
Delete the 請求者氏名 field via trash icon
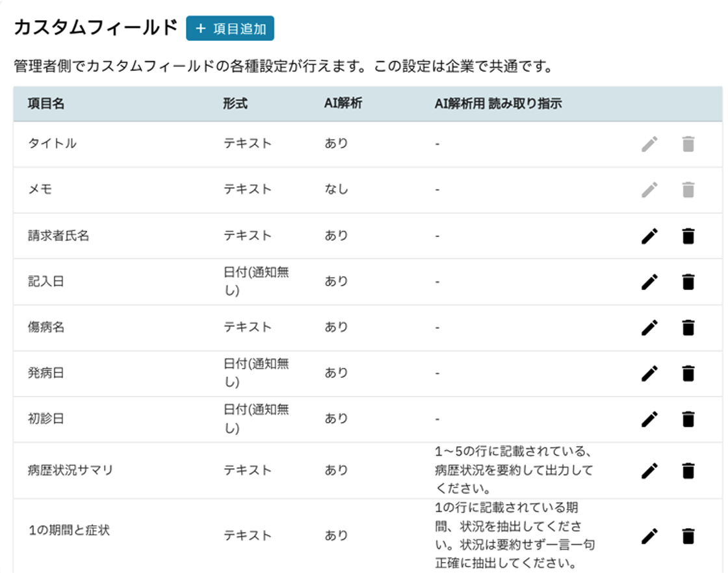tap(688, 236)
